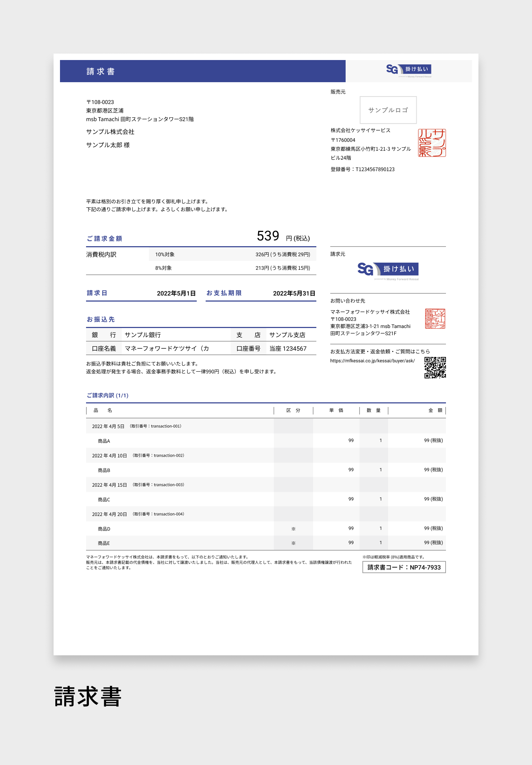532x765 pixels.
Task: Click the 金額 column header
Action: point(436,411)
